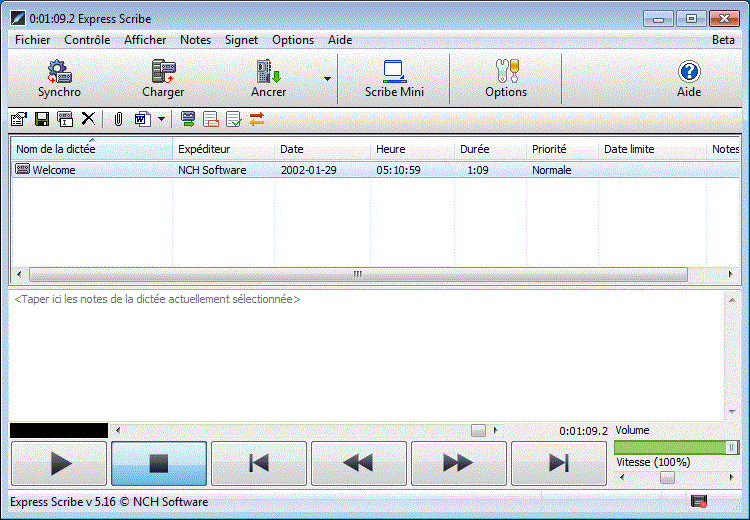Screen dimensions: 750x520
Task: Go to start of dictation
Action: click(x=259, y=463)
